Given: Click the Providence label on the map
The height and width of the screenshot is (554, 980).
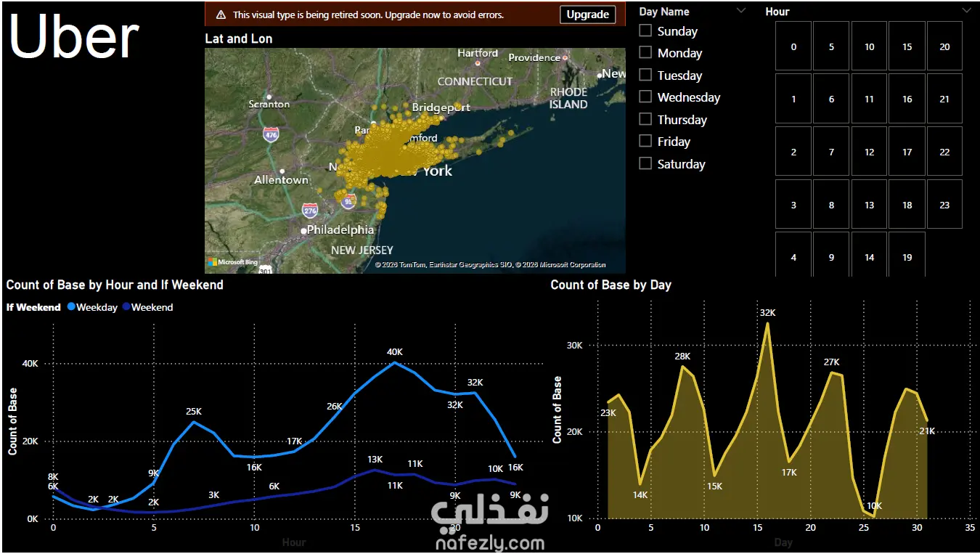Looking at the screenshot, I should click(534, 57).
